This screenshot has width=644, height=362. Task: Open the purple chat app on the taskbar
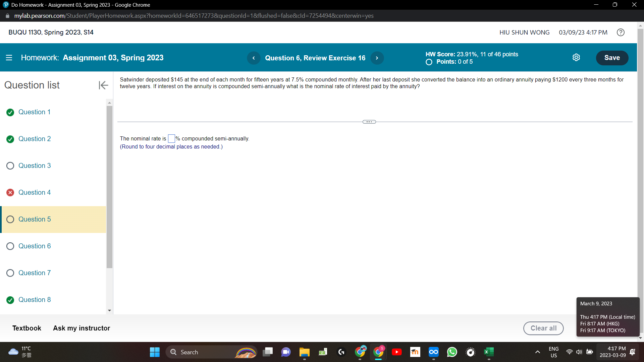pyautogui.click(x=286, y=352)
